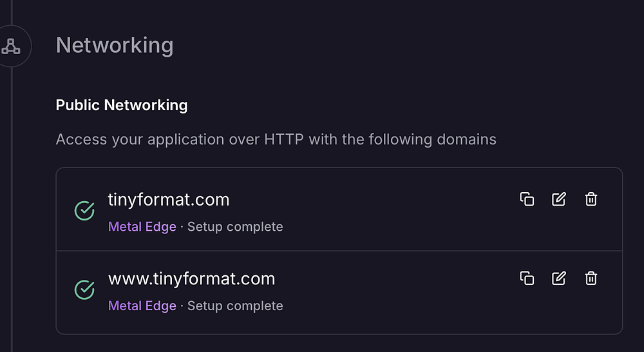
Task: Open the www.tinyformat.com domain name
Action: [x=191, y=279]
